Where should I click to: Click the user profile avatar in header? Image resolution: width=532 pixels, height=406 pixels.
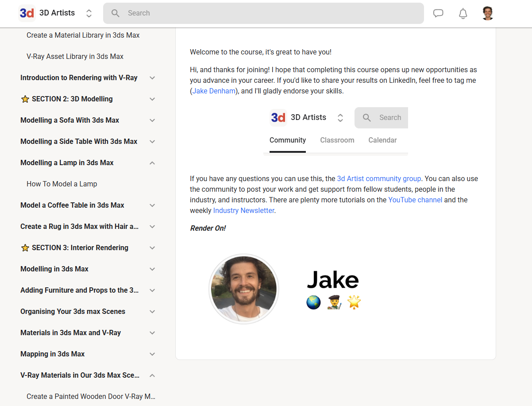point(488,13)
